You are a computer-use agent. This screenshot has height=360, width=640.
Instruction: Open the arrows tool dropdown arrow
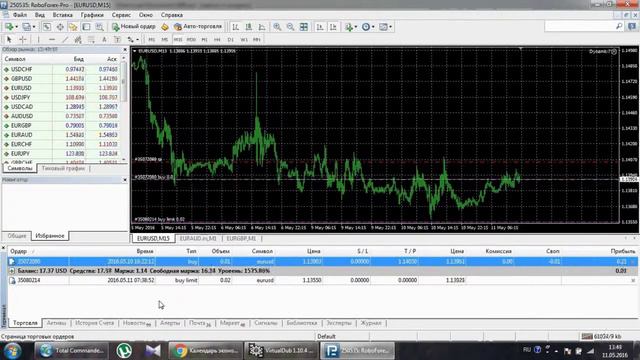coord(138,40)
